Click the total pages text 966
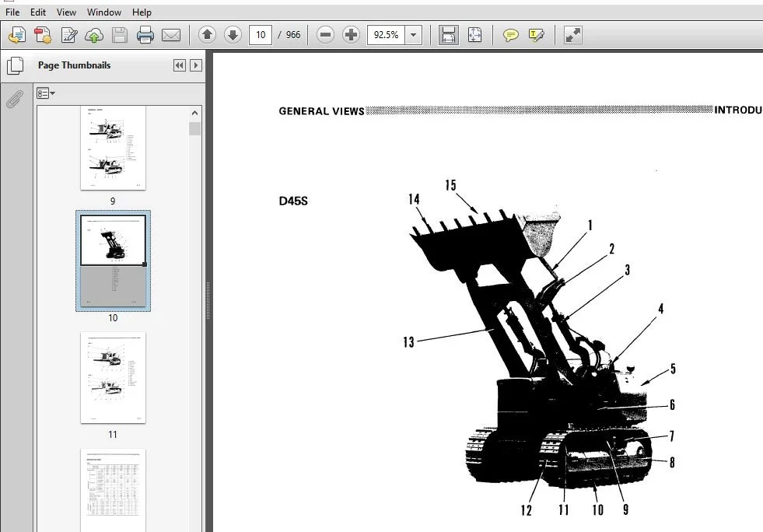Image resolution: width=763 pixels, height=532 pixels. 293,34
